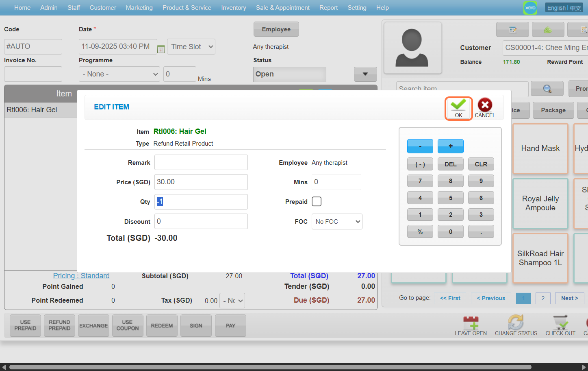Click the Xero integration icon

530,8
